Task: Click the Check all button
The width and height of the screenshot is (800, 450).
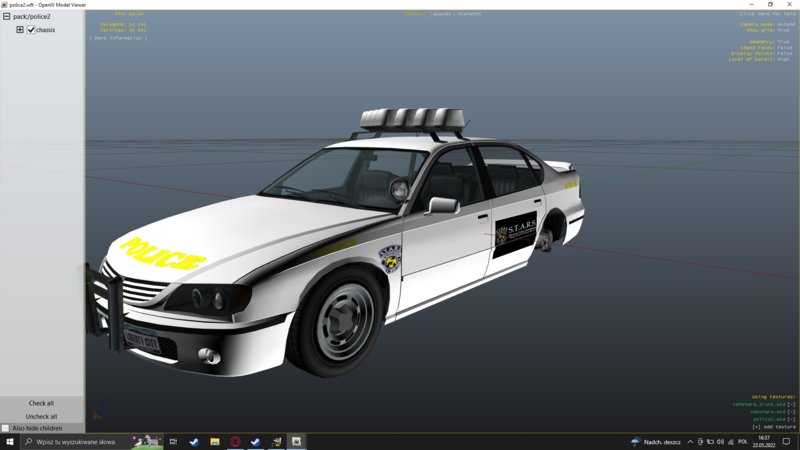Action: (41, 403)
